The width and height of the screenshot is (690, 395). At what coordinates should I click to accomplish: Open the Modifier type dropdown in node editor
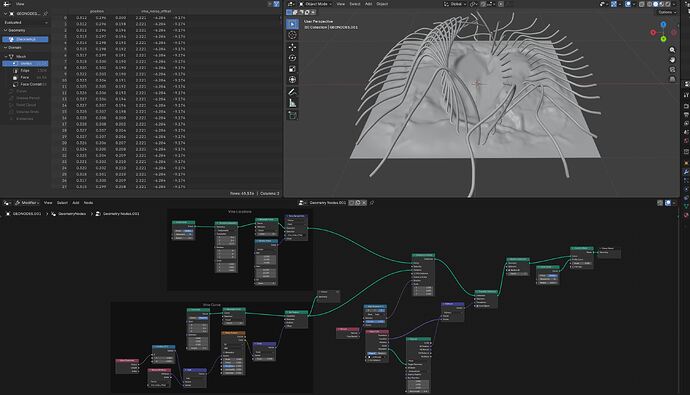click(x=27, y=203)
